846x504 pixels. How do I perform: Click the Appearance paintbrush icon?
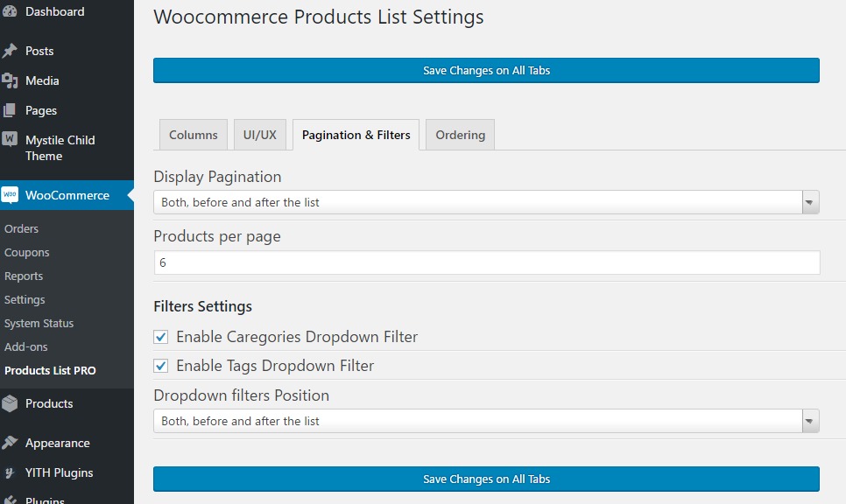click(10, 443)
